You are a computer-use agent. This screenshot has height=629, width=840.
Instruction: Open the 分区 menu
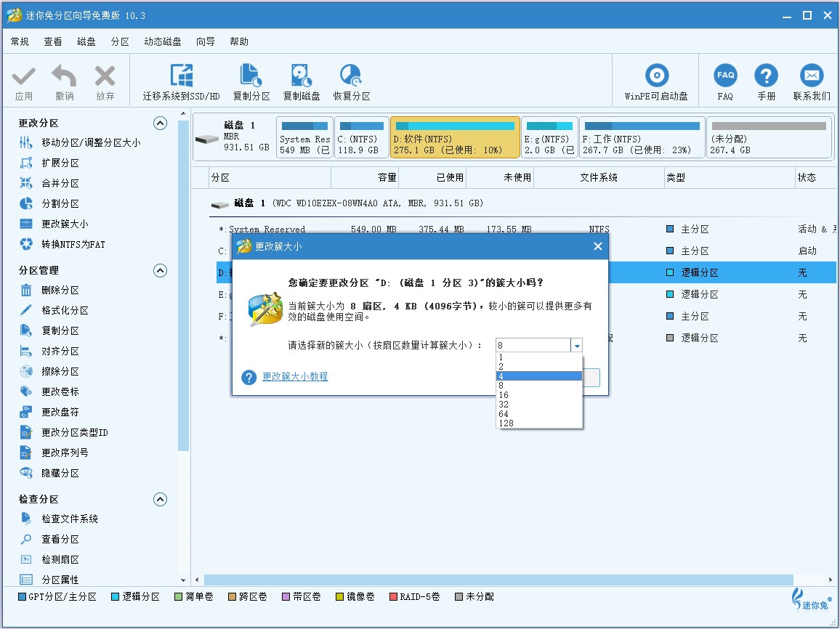[x=120, y=41]
